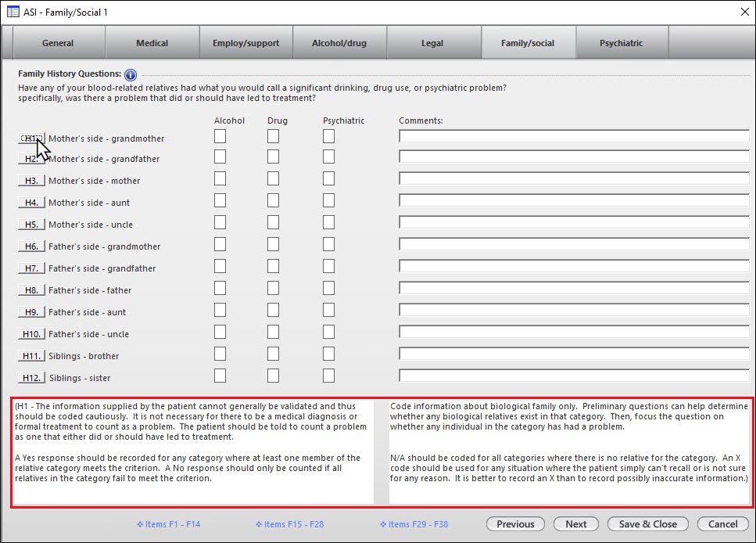This screenshot has width=756, height=543.
Task: Check Drug box for Father's side father
Action: tap(273, 288)
